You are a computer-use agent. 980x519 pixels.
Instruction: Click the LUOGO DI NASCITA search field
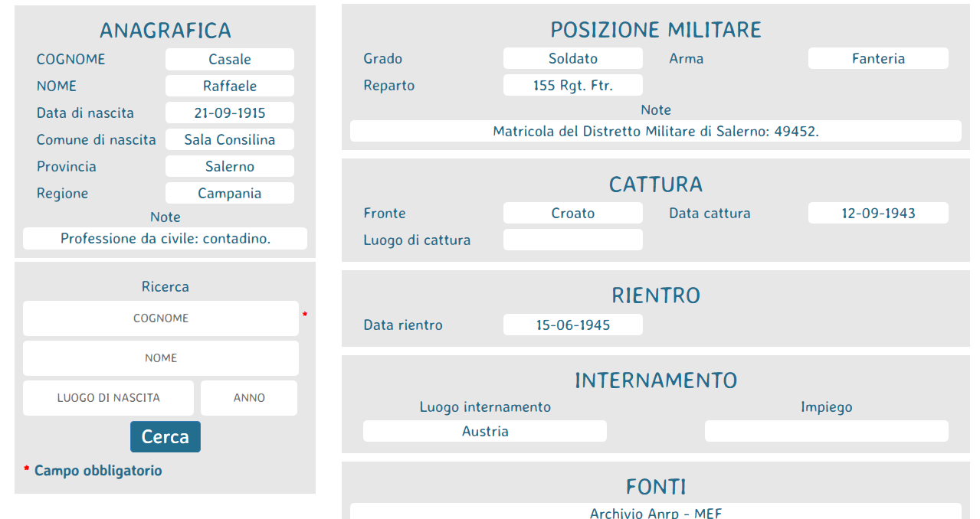[x=108, y=398]
